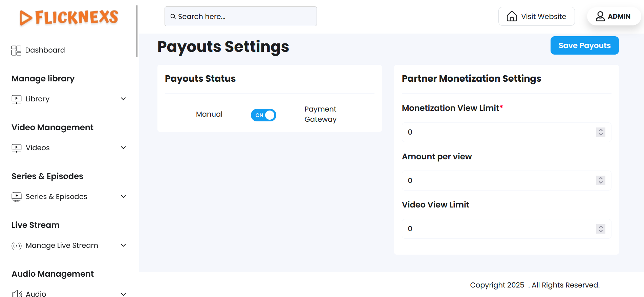Click the Amount per view input field
This screenshot has width=644, height=297.
point(498,180)
